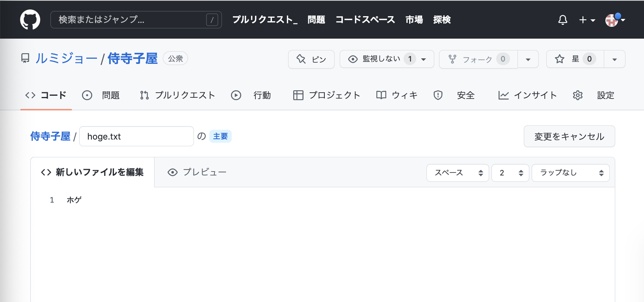This screenshot has height=302, width=644.
Task: Open コードスペース in the top navigation
Action: [365, 20]
